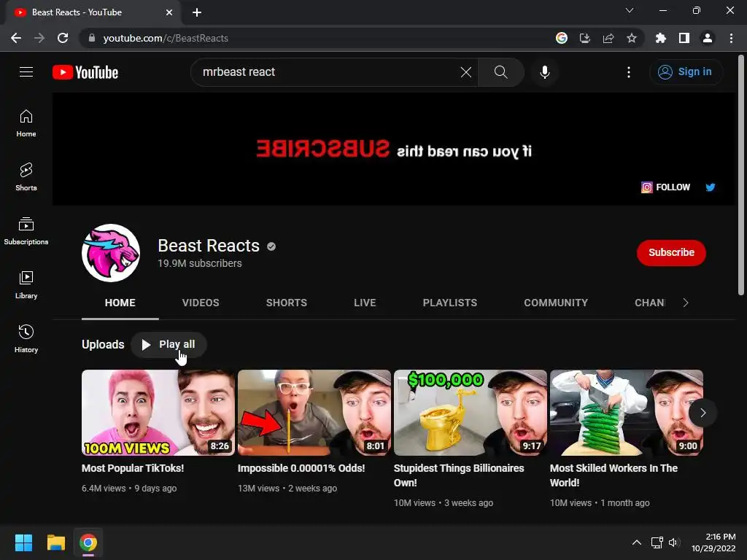The height and width of the screenshot is (560, 747).
Task: Click the golden toilet $100,000 thumbnail
Action: (471, 413)
